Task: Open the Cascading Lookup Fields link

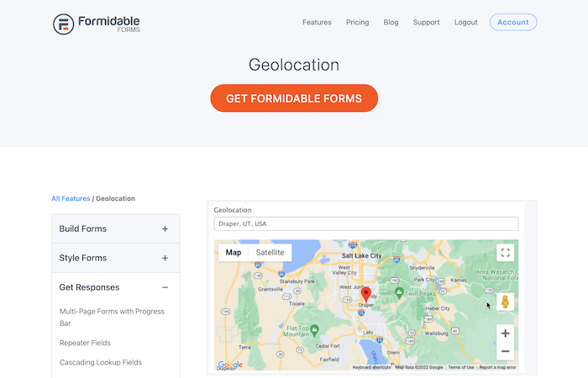Action: tap(101, 362)
